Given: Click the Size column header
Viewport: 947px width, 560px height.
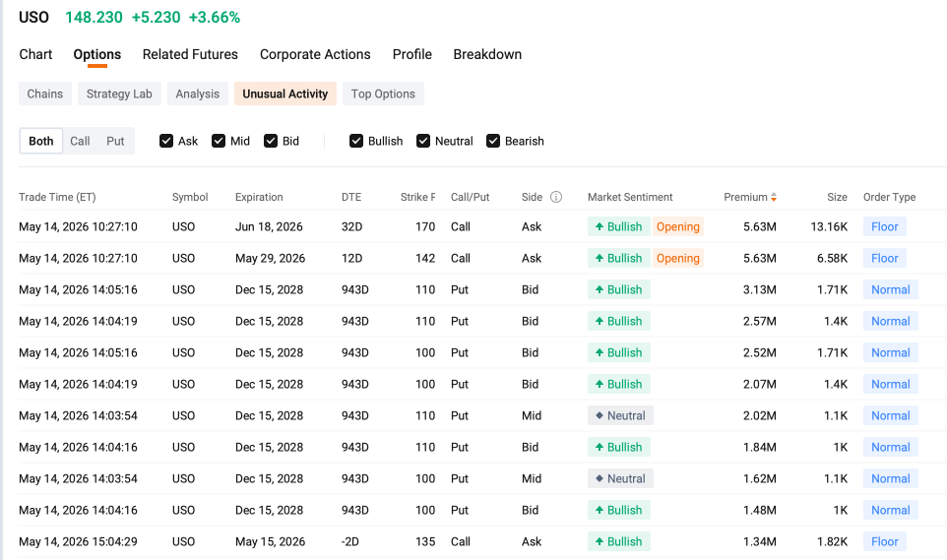Looking at the screenshot, I should pyautogui.click(x=837, y=197).
